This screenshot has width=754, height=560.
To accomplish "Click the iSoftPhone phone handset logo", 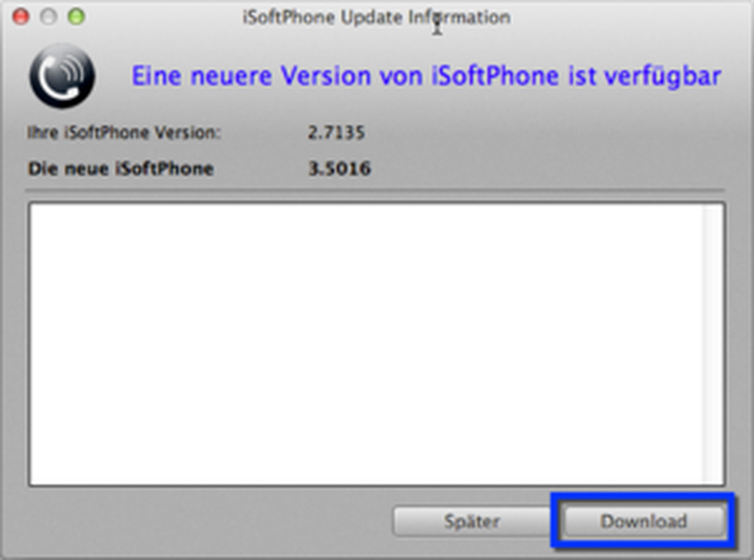I will click(x=62, y=76).
